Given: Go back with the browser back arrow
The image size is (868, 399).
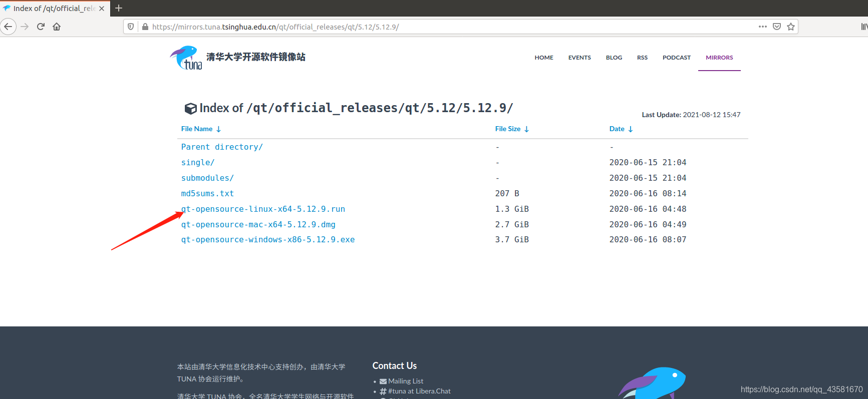Looking at the screenshot, I should click(x=8, y=27).
